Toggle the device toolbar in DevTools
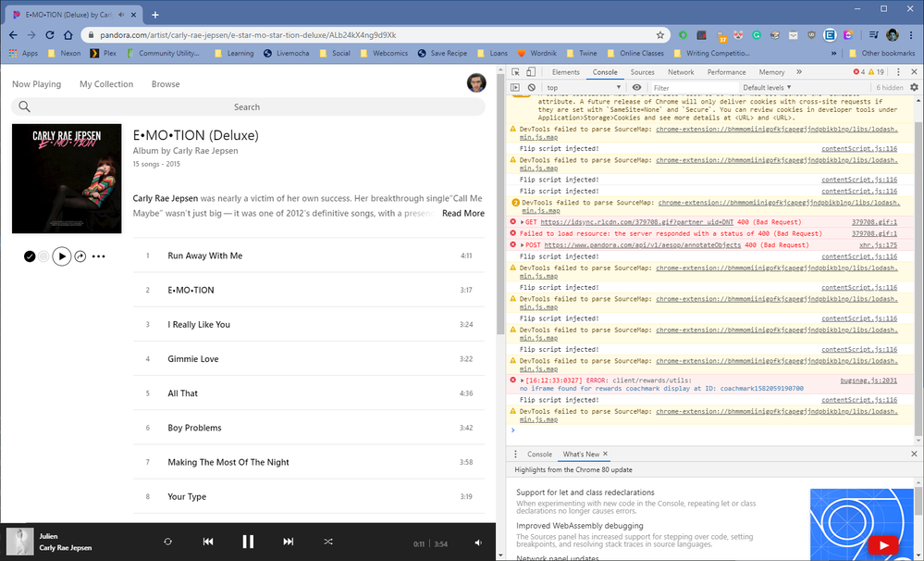Viewport: 924px width, 561px height. pyautogui.click(x=532, y=72)
